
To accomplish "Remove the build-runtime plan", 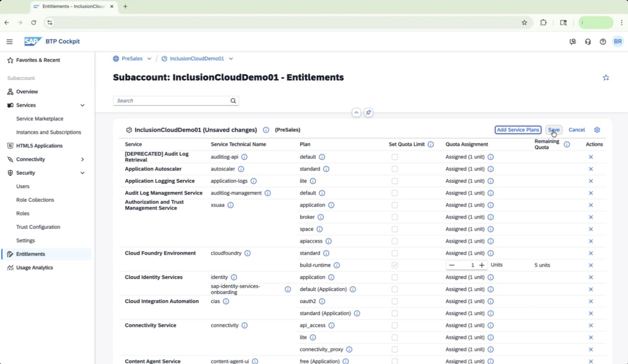I will click(591, 265).
